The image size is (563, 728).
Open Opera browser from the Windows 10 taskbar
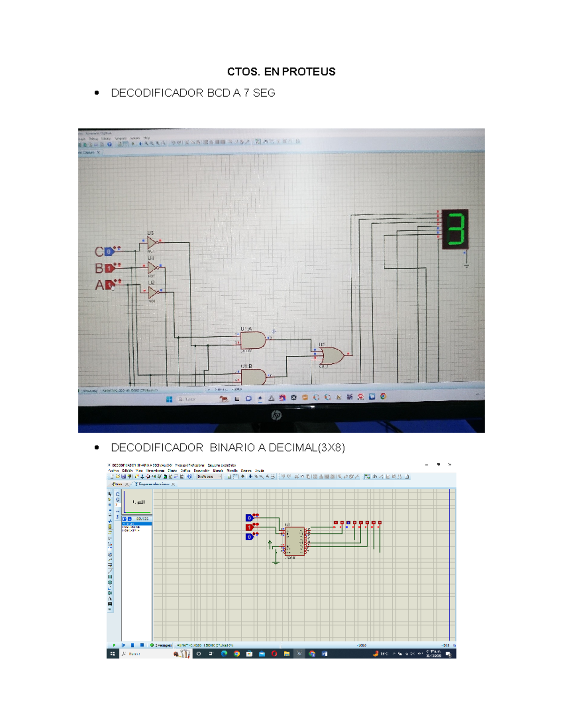pyautogui.click(x=274, y=653)
